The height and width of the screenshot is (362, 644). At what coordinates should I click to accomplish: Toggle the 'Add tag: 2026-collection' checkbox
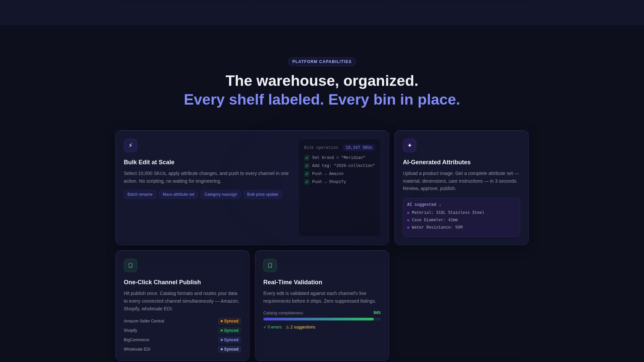point(307,166)
